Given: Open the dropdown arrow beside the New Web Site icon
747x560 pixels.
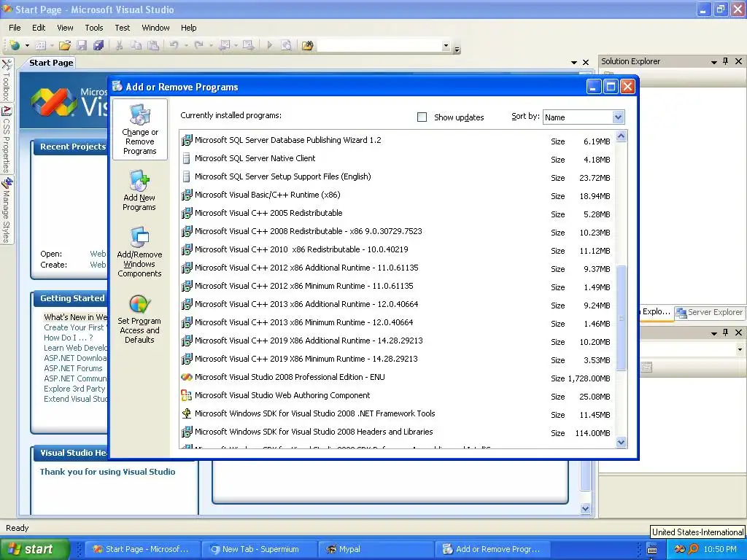Looking at the screenshot, I should click(27, 46).
